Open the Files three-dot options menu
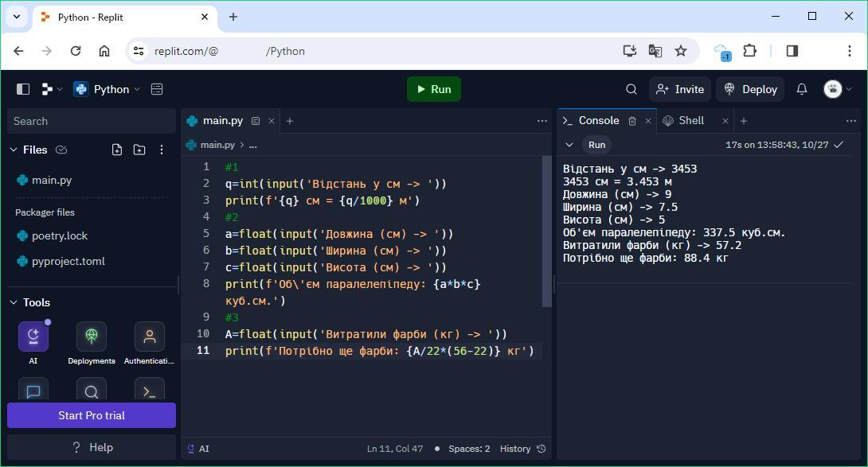Image resolution: width=868 pixels, height=467 pixels. [162, 150]
